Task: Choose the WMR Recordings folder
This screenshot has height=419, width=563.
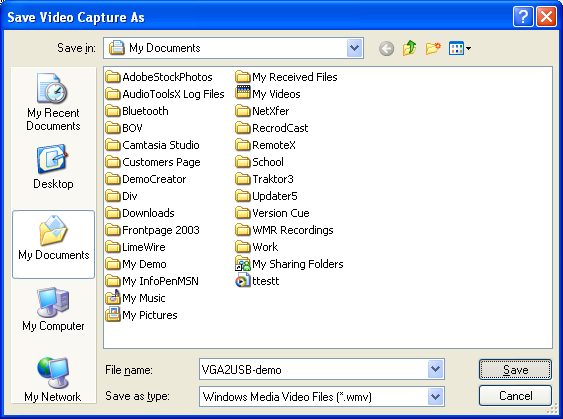Action: click(x=284, y=230)
